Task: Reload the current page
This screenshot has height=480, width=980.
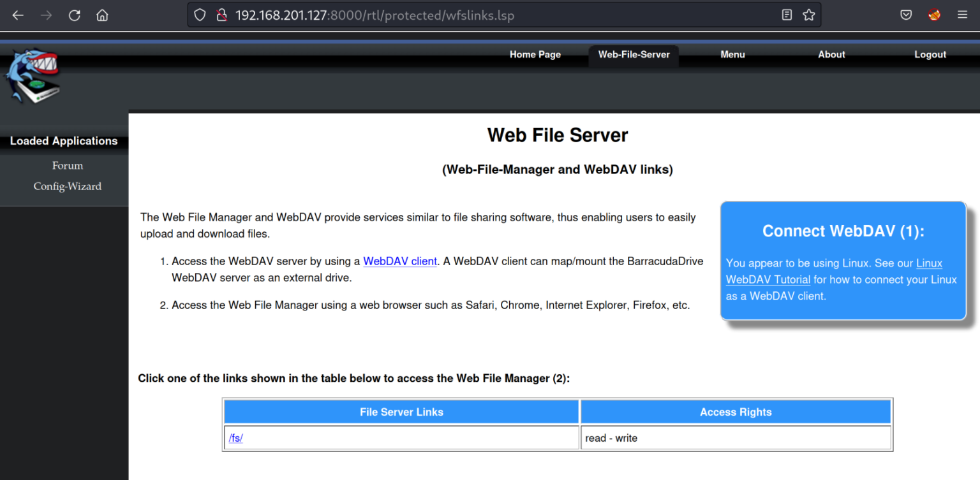Action: click(74, 15)
